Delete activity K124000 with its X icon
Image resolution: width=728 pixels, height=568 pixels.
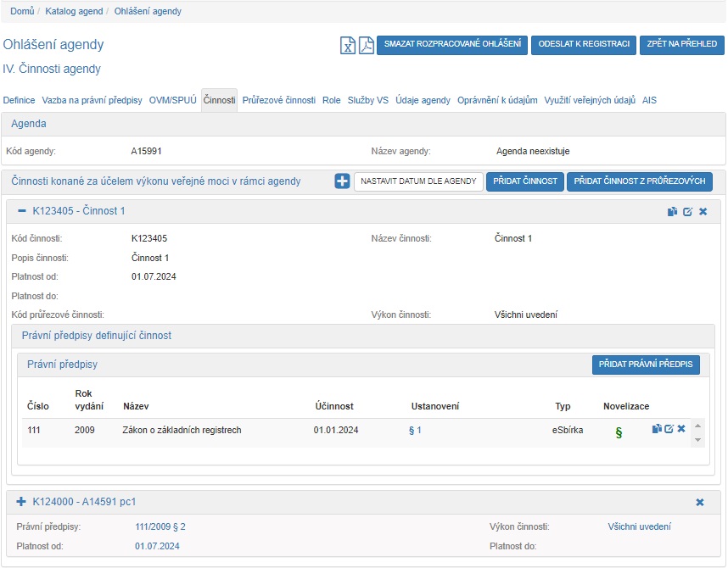(700, 503)
